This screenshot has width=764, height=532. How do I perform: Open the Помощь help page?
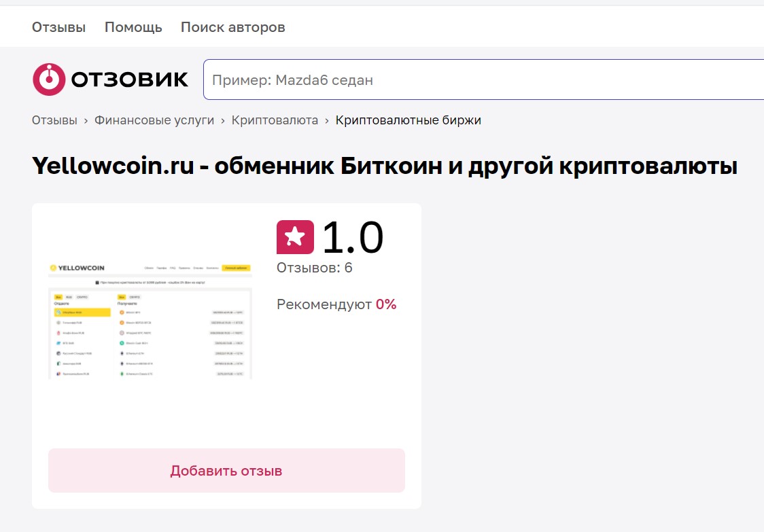pyautogui.click(x=133, y=27)
